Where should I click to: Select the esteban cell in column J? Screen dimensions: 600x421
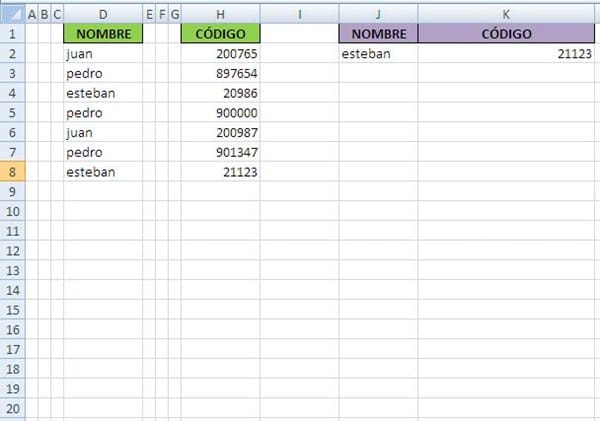378,54
